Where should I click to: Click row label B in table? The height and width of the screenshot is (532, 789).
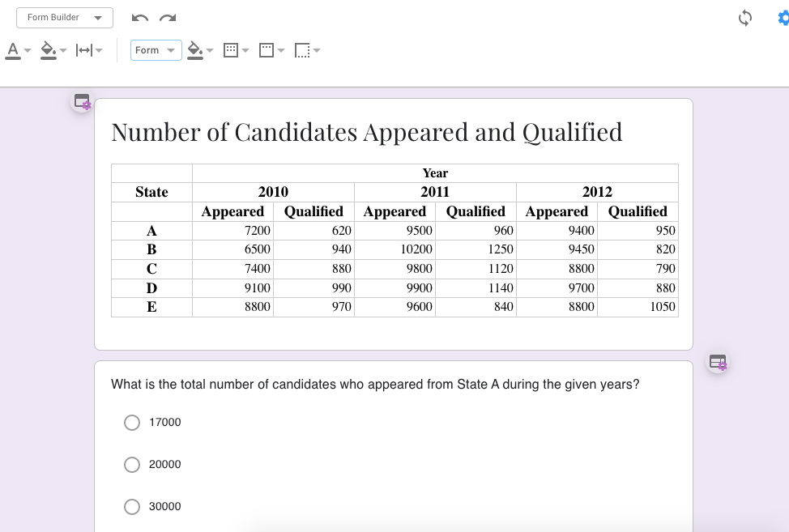pyautogui.click(x=151, y=249)
